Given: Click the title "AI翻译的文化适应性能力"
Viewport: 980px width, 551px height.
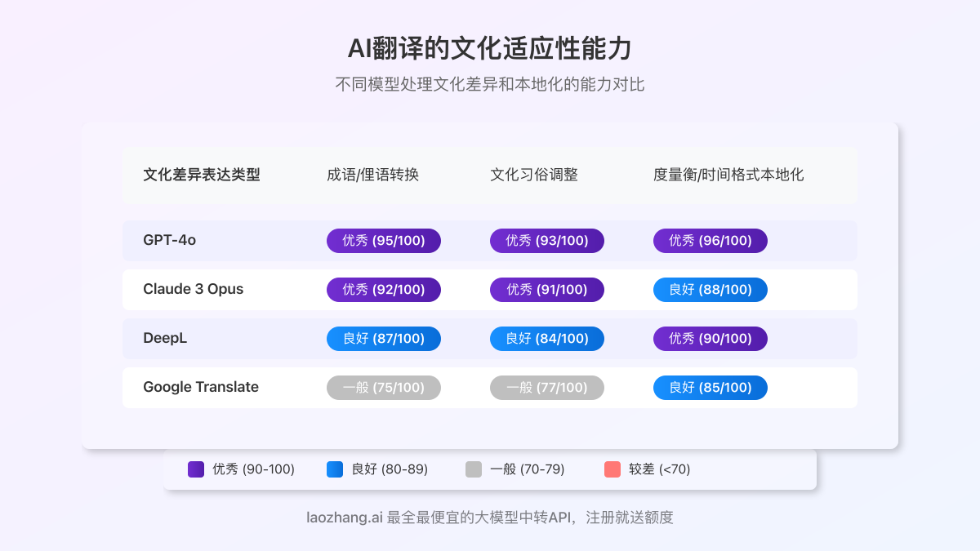Looking at the screenshot, I should point(490,48).
